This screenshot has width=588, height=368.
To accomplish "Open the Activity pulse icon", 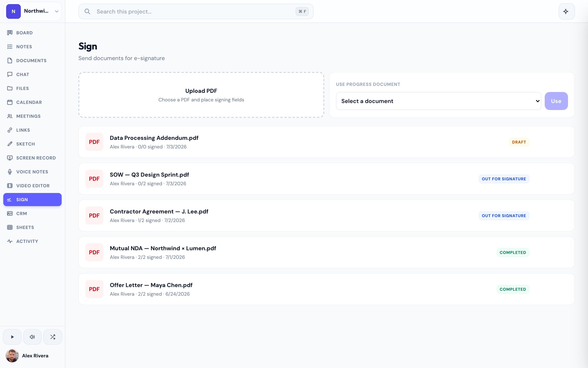I will [x=10, y=241].
